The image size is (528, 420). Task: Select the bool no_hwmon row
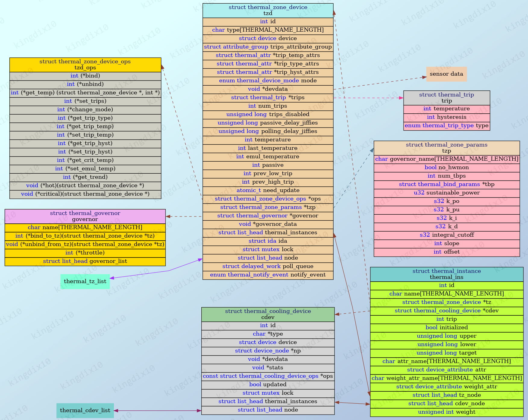[x=447, y=167]
